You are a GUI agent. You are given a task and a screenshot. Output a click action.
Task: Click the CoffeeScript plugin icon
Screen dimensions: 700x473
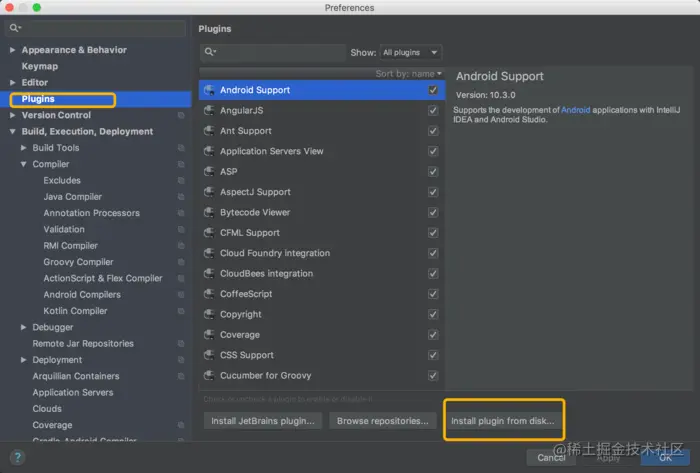pos(209,294)
